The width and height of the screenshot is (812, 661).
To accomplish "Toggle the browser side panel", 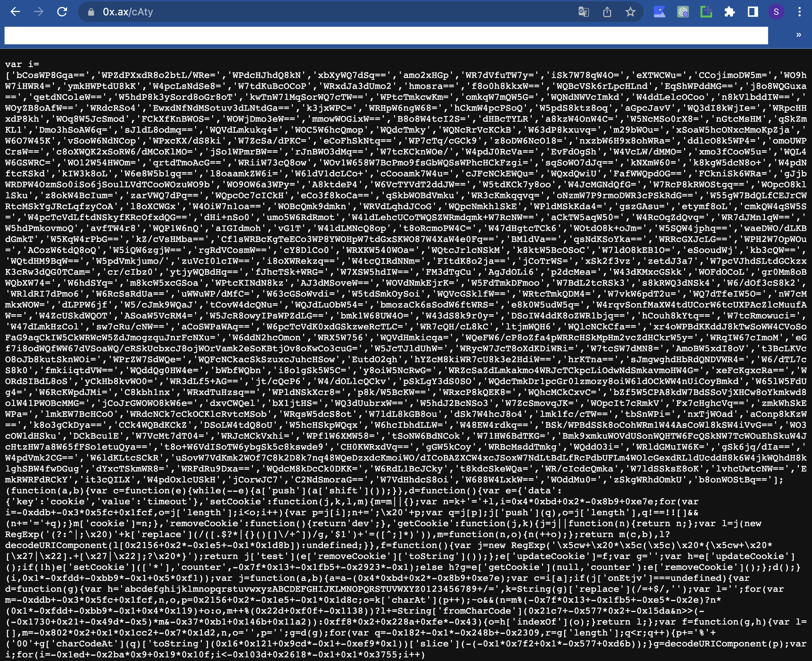I will pos(753,12).
